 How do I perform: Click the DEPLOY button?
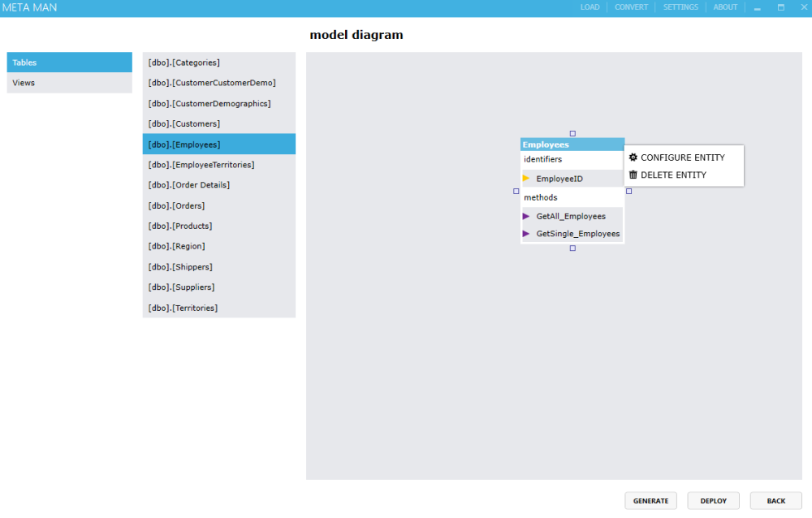coord(713,500)
